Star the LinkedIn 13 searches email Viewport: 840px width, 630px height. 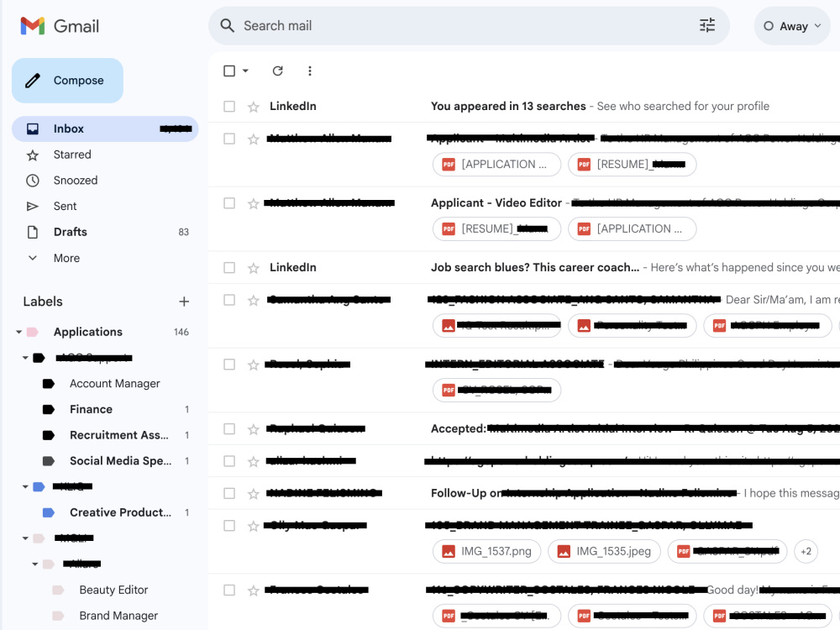tap(254, 107)
